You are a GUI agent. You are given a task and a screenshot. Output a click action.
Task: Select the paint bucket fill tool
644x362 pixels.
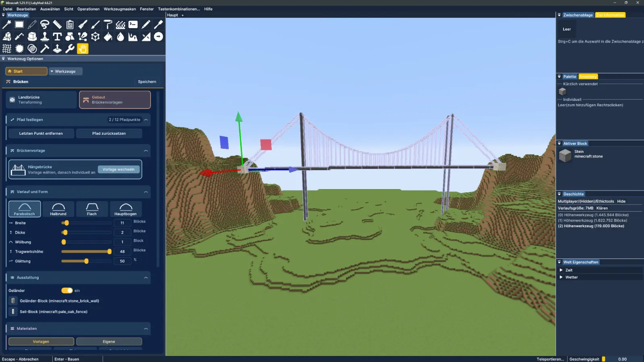click(108, 37)
